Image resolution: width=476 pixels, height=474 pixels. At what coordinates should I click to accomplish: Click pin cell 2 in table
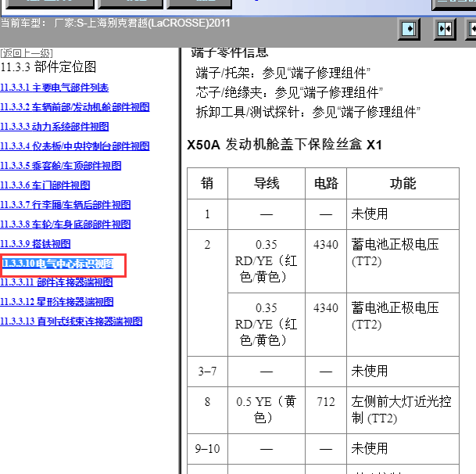tap(207, 293)
